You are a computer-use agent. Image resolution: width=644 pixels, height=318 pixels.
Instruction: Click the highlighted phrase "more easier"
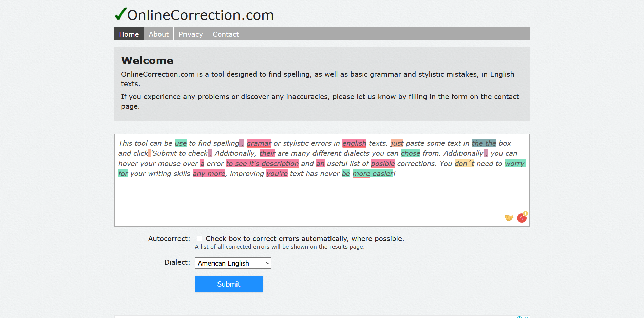click(x=373, y=174)
